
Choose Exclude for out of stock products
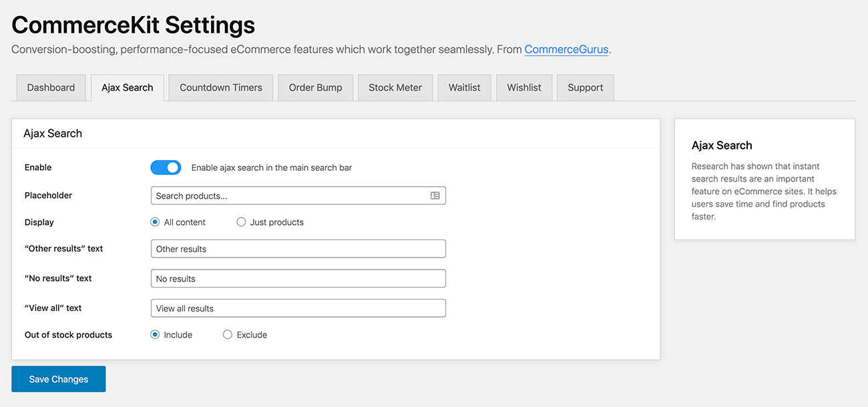pos(228,335)
